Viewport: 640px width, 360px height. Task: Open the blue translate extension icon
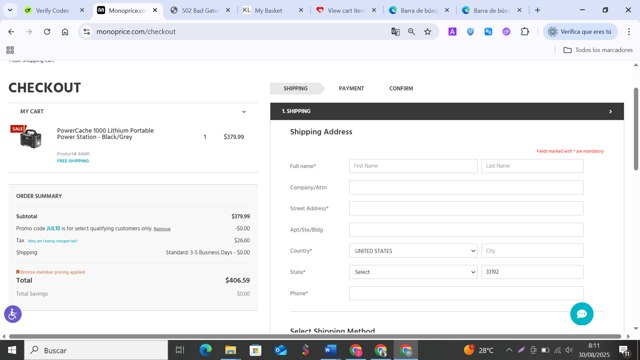click(488, 31)
